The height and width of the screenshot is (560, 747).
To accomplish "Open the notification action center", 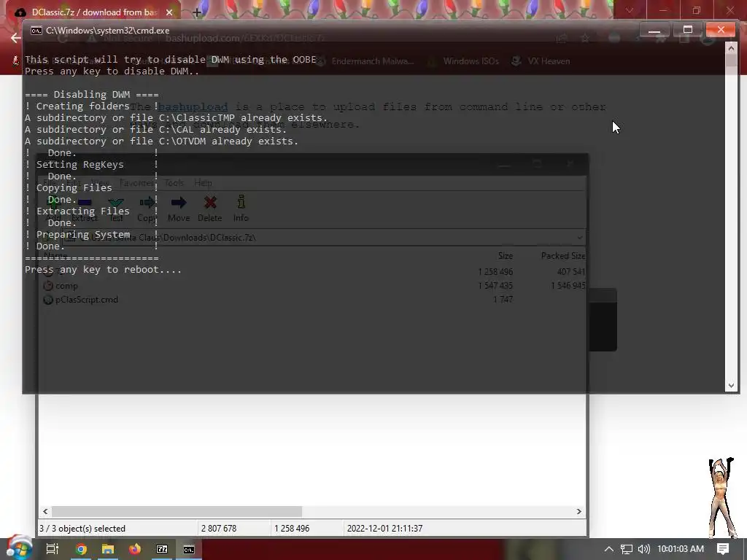I will 723,549.
